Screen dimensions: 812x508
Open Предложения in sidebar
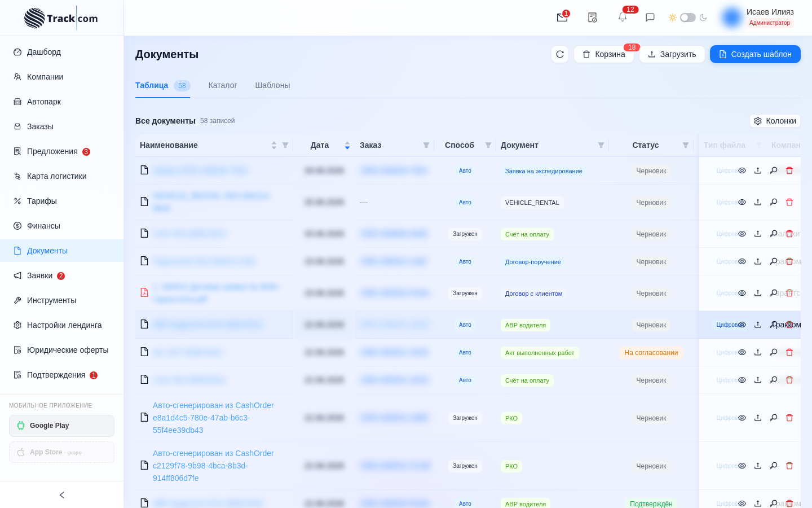tap(62, 151)
